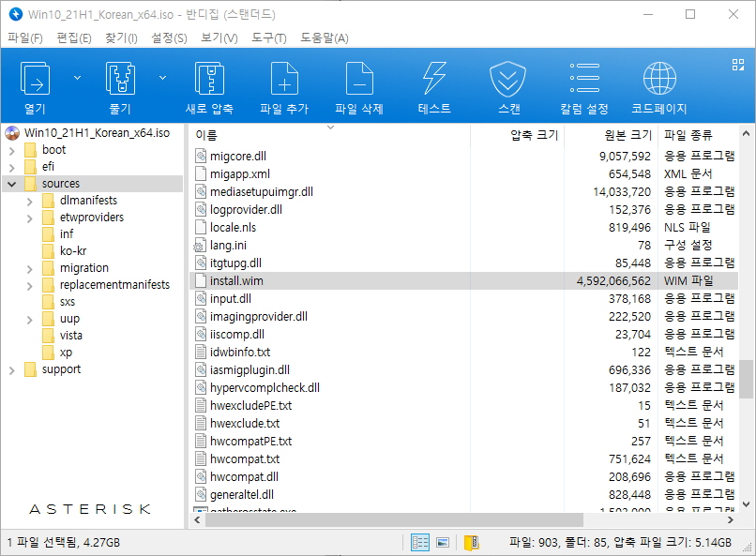Sort by File Type (파일 종류) header
Screen dimensions: 756x556
tap(698, 135)
